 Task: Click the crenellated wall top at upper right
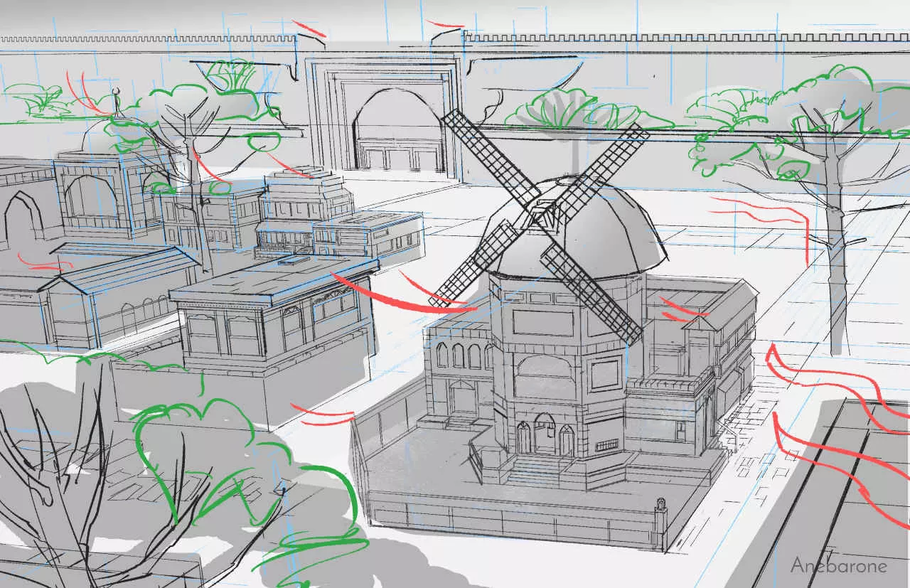click(x=682, y=37)
